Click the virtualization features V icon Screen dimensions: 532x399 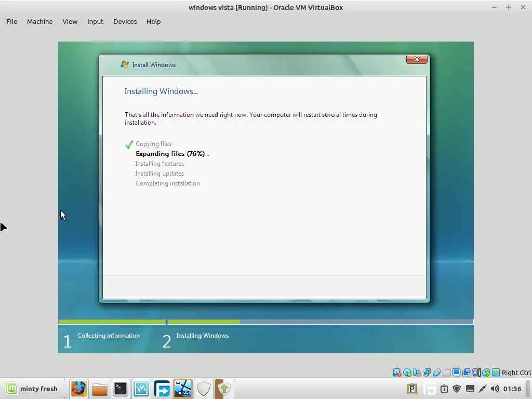(x=476, y=373)
